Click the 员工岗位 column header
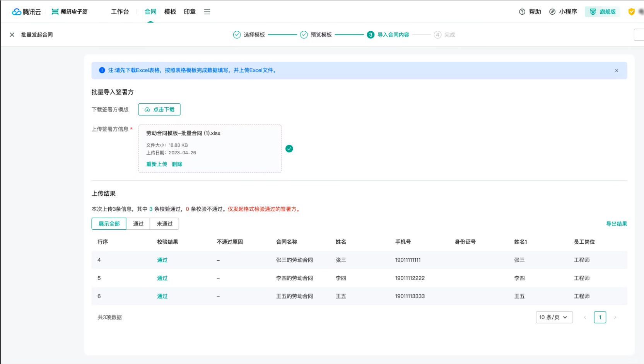 (584, 242)
